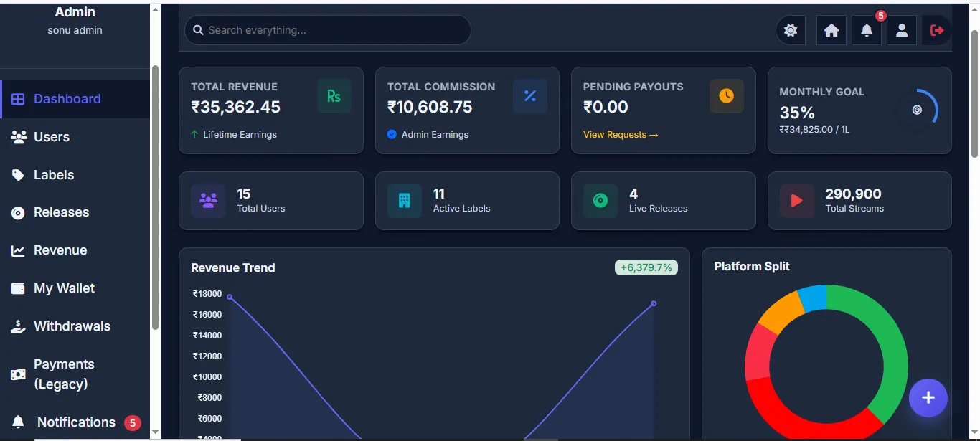
Task: Open Revenue page in sidebar
Action: tap(75, 250)
